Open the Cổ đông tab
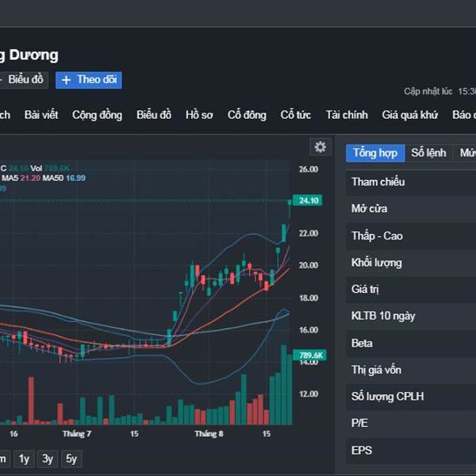476x476 pixels. point(247,115)
